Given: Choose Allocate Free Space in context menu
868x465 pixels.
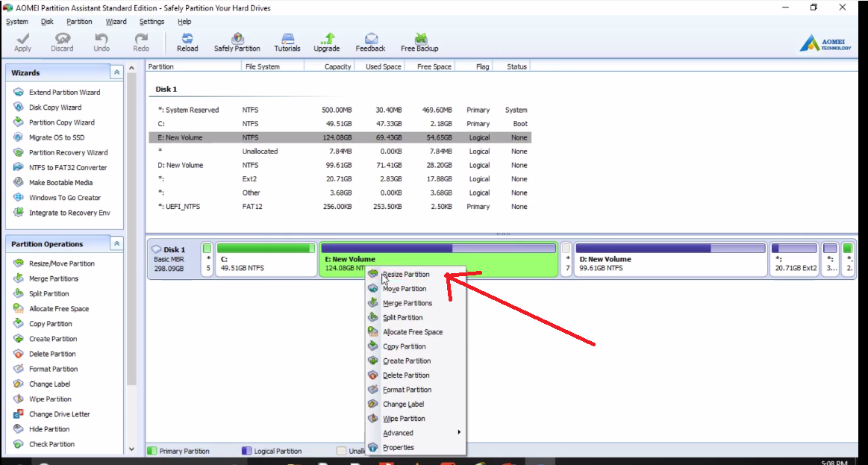Looking at the screenshot, I should [x=416, y=331].
